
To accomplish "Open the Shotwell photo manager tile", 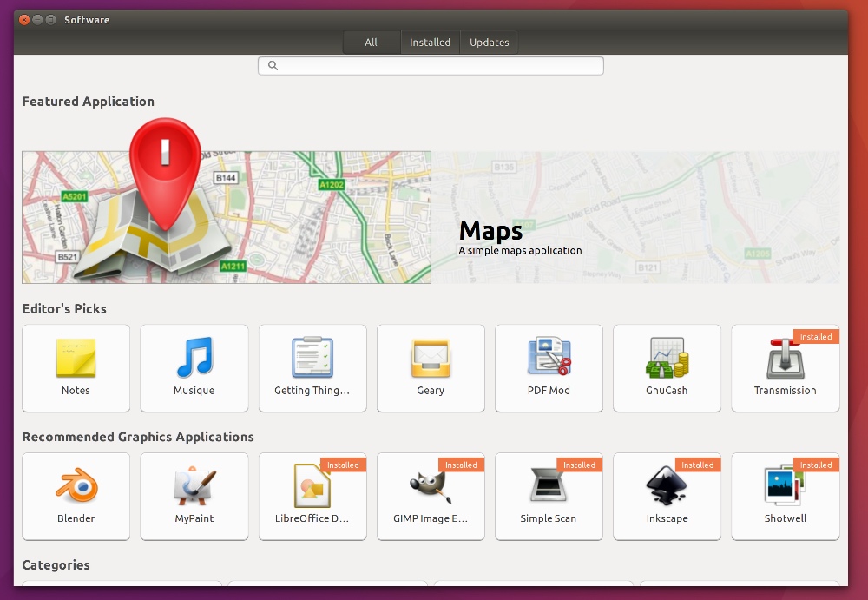I will [x=785, y=497].
